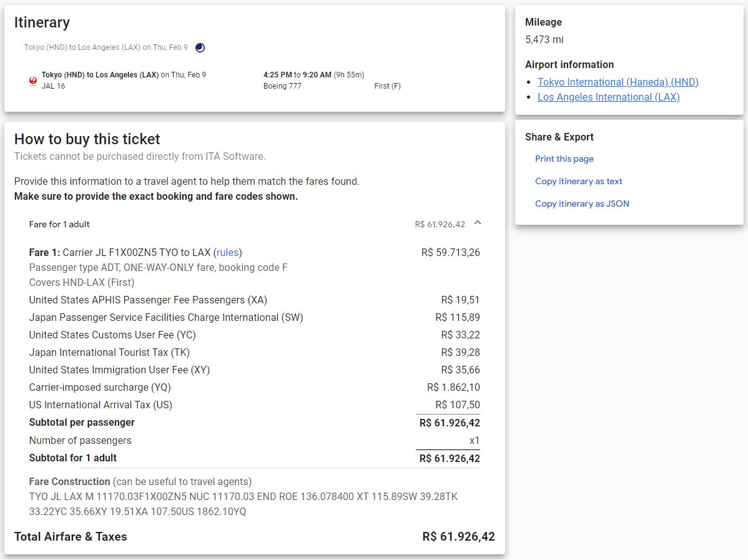Image resolution: width=748 pixels, height=560 pixels.
Task: Click Copy itinerary as text
Action: pyautogui.click(x=579, y=181)
